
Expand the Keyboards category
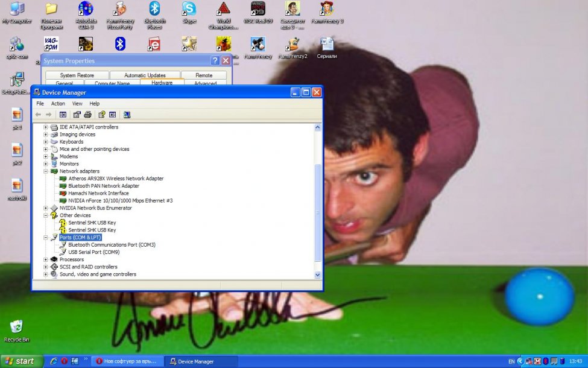(x=46, y=142)
